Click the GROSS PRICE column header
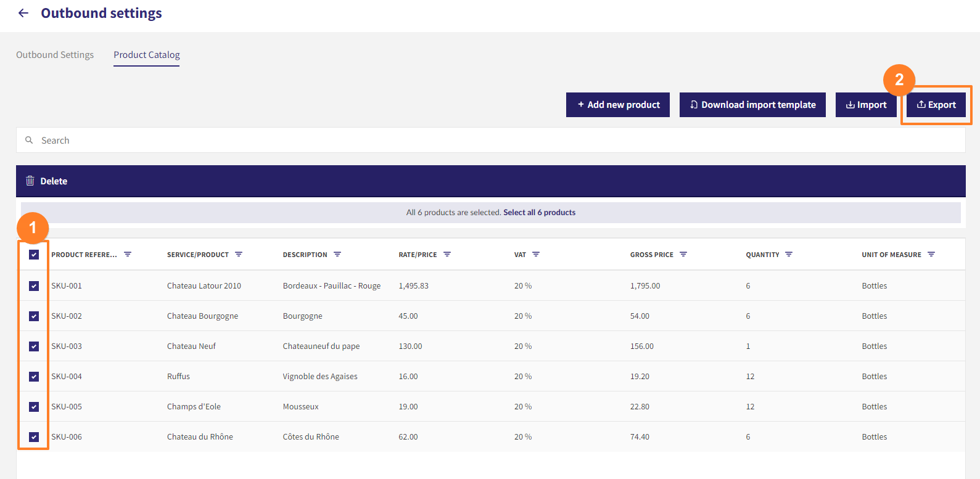 652,255
